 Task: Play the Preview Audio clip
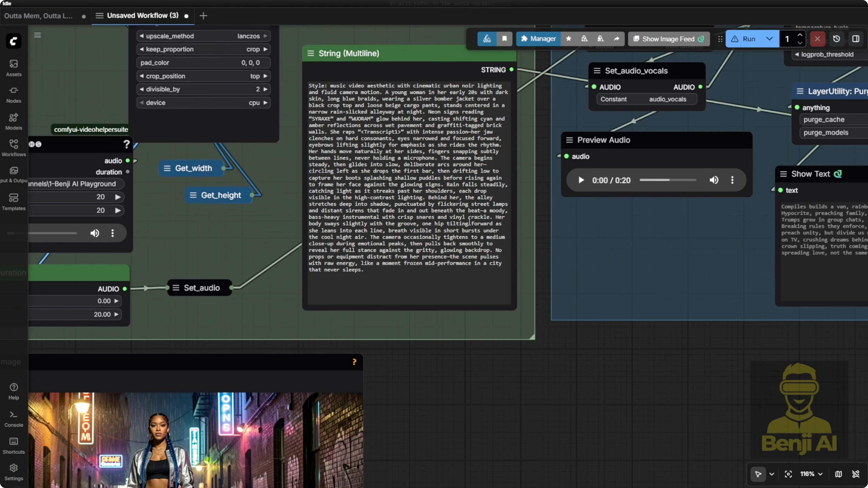coord(581,180)
